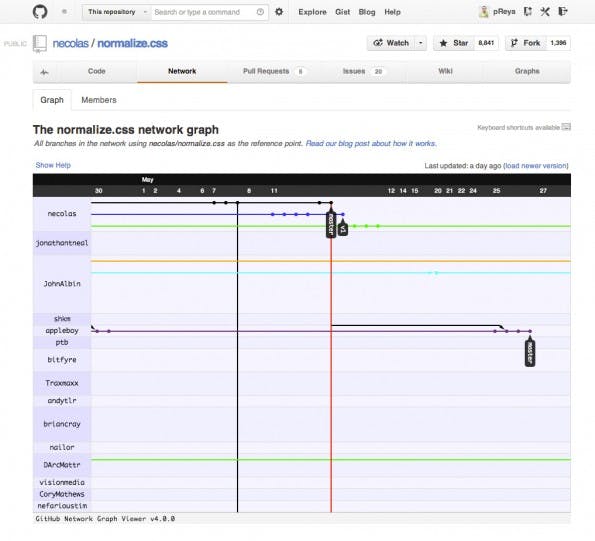View the 8,841 stargazers count
The width and height of the screenshot is (595, 541).
point(486,43)
